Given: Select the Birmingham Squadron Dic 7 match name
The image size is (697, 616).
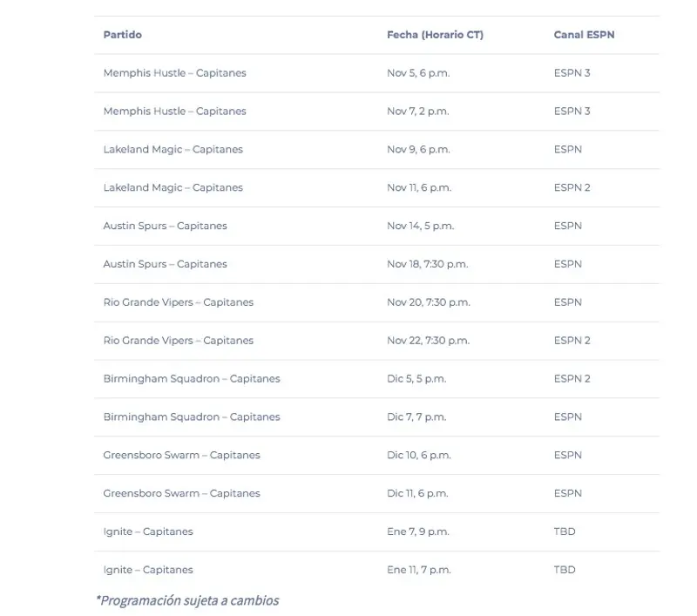Looking at the screenshot, I should click(x=192, y=416).
